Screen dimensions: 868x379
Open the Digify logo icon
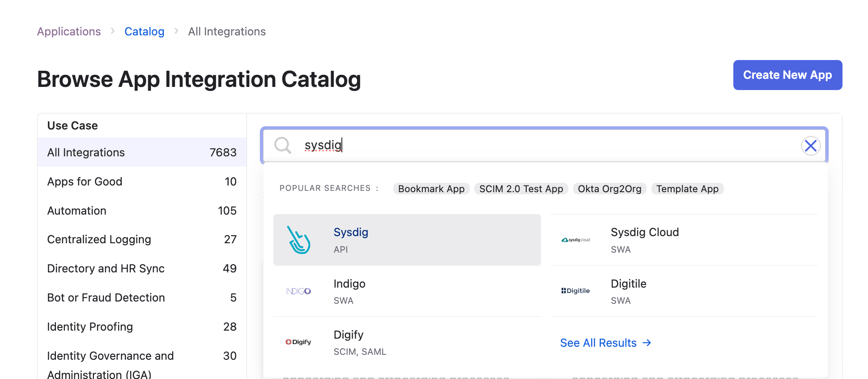(298, 342)
